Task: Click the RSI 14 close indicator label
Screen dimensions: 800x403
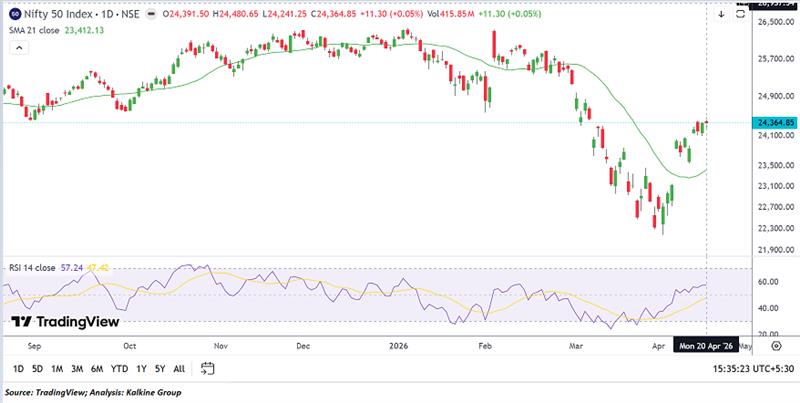Action: click(x=32, y=268)
